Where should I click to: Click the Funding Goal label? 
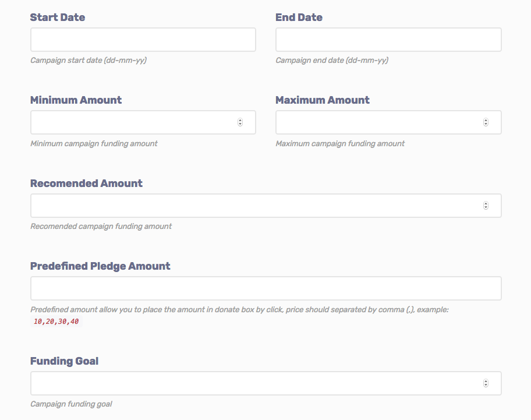click(x=64, y=361)
